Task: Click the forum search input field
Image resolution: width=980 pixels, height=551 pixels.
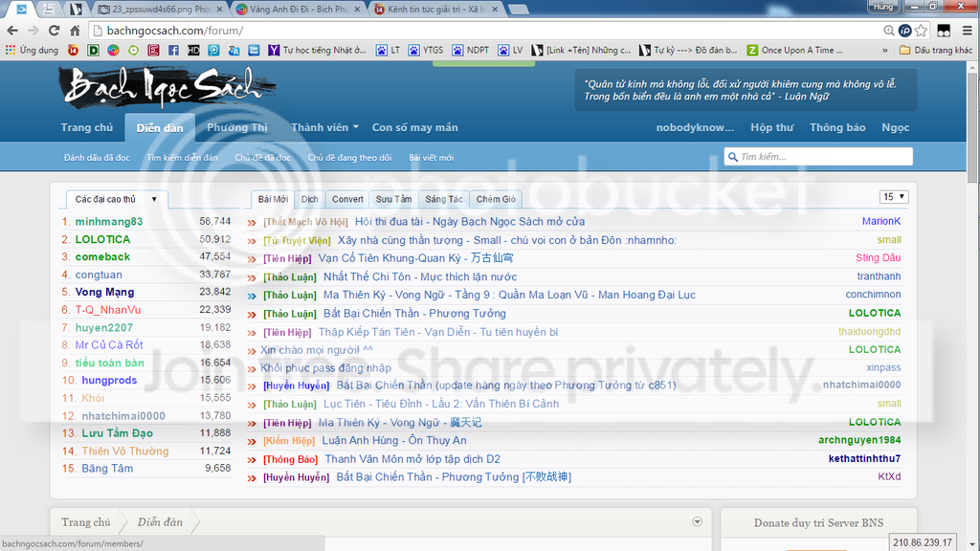Action: tap(823, 157)
